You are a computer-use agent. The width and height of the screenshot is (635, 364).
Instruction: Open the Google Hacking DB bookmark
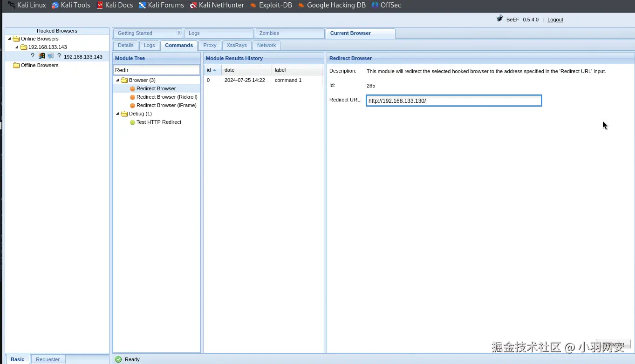click(x=332, y=5)
